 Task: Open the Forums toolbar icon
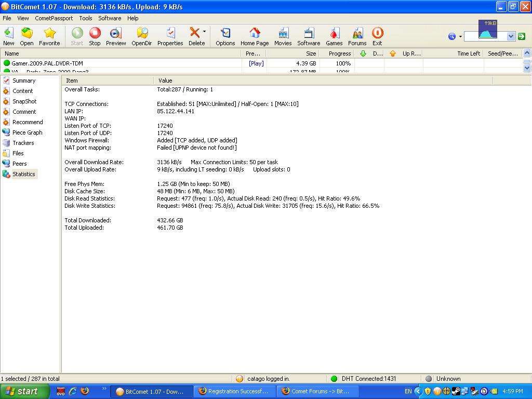tap(357, 33)
